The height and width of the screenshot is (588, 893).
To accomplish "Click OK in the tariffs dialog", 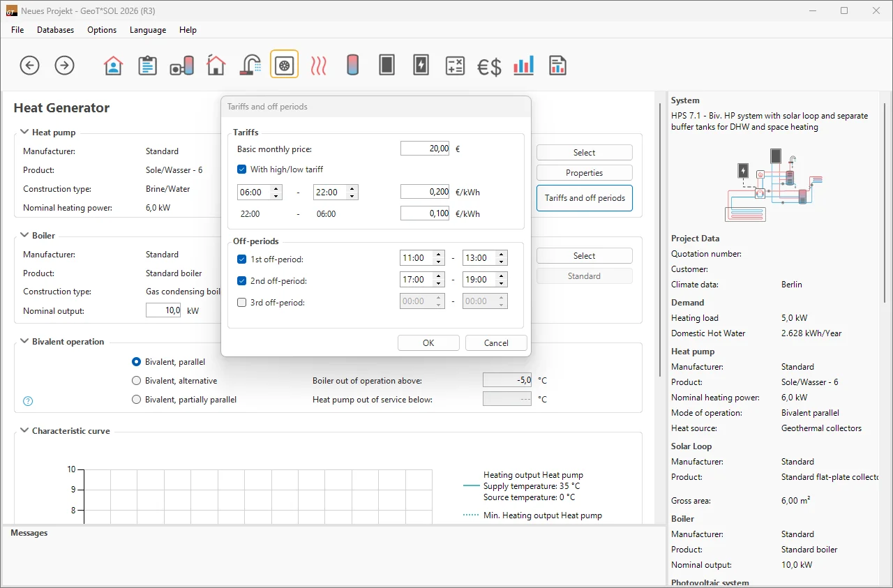I will point(428,342).
